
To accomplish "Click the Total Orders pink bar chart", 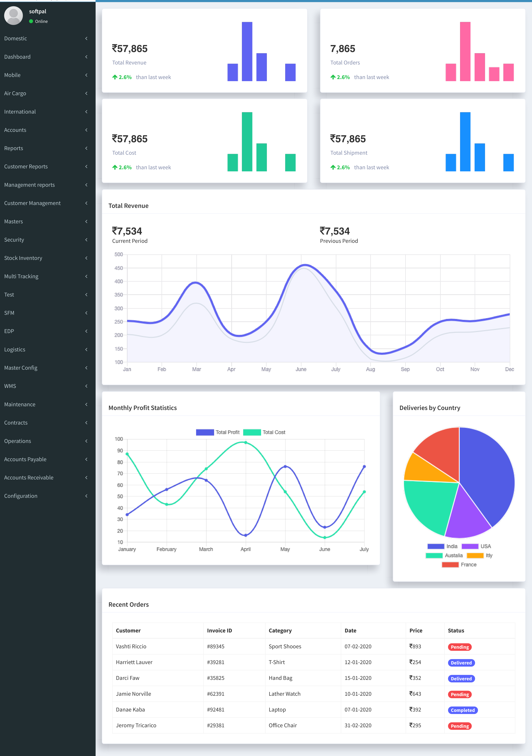I will [x=480, y=51].
